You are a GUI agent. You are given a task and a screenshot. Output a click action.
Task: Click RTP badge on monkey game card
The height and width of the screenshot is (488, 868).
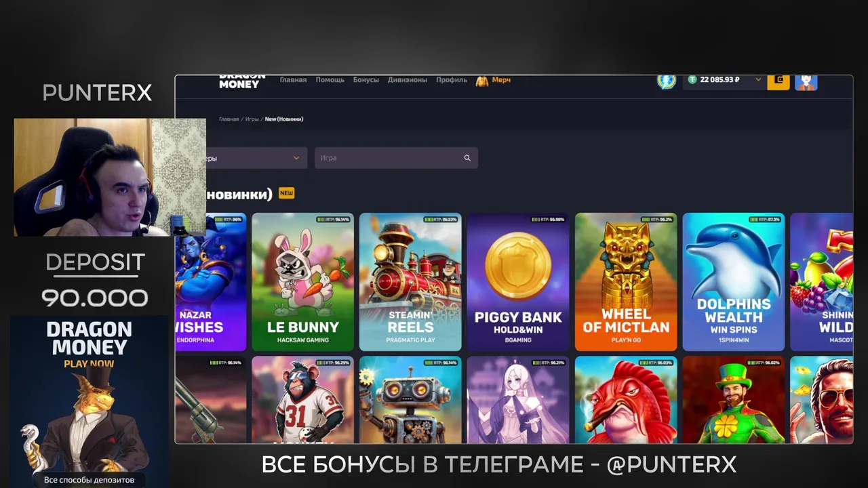(332, 363)
